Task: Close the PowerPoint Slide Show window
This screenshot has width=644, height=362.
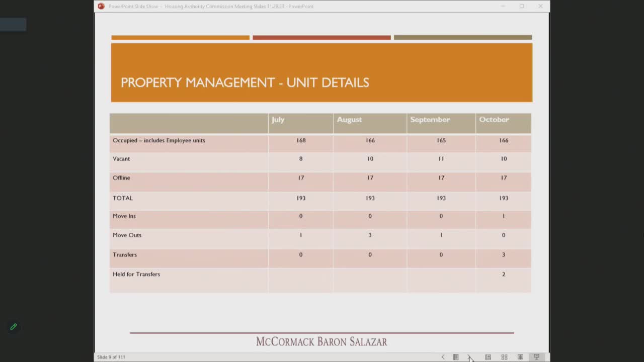Action: (540, 6)
